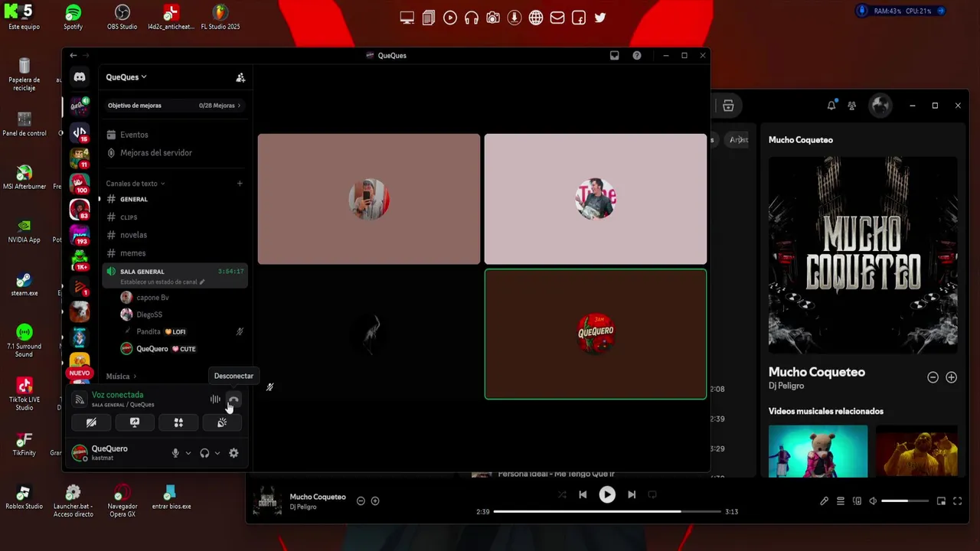The width and height of the screenshot is (980, 551).
Task: Open the Discord soundboard
Action: tap(222, 422)
